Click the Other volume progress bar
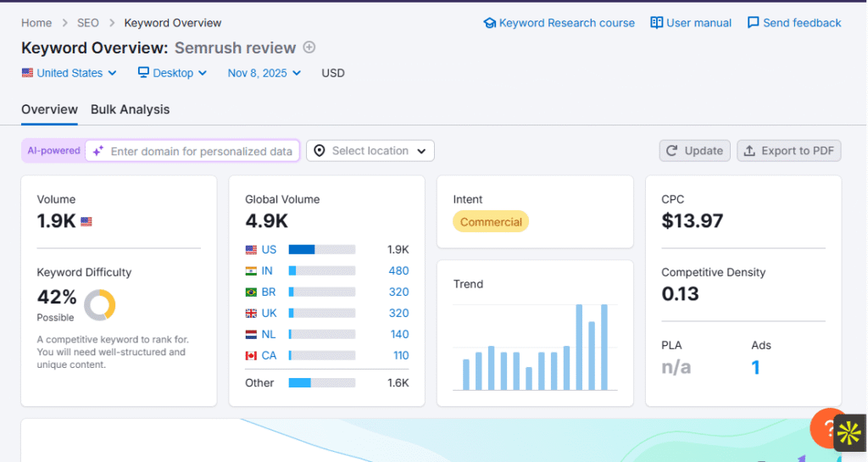 (x=322, y=382)
